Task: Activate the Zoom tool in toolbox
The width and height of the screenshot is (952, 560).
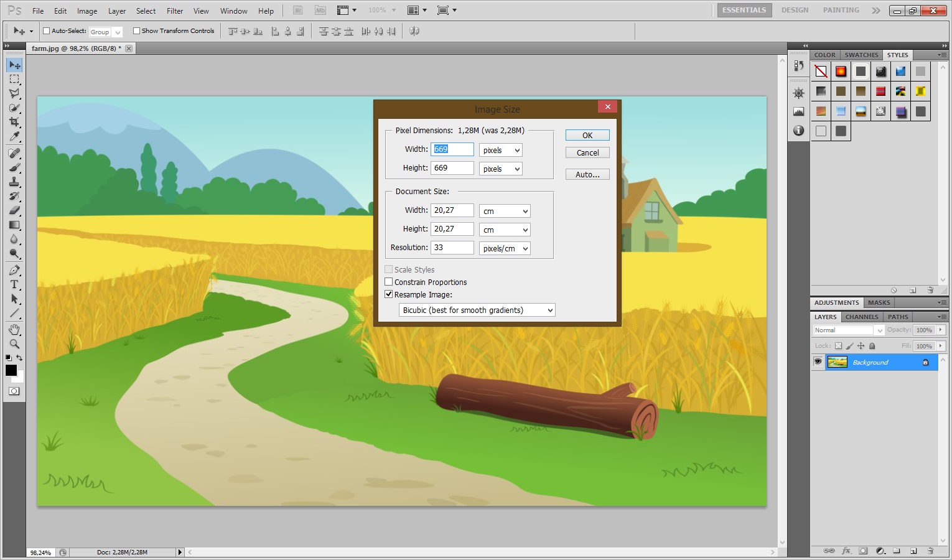Action: click(x=14, y=343)
